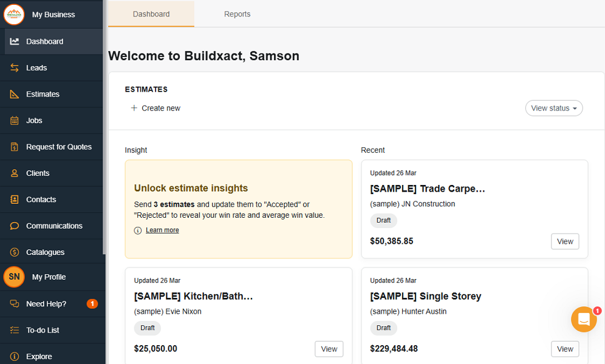Click the Contacts address book icon
The width and height of the screenshot is (605, 364).
coord(15,200)
